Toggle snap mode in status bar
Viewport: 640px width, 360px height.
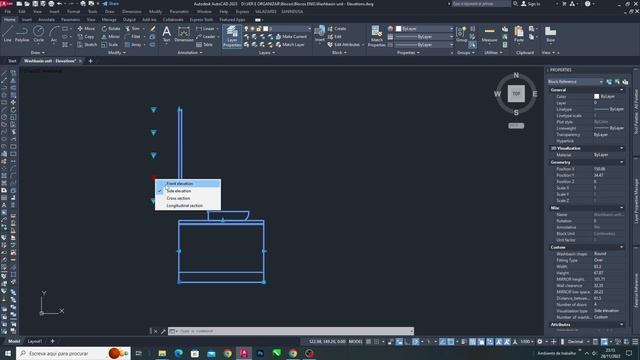pos(377,341)
